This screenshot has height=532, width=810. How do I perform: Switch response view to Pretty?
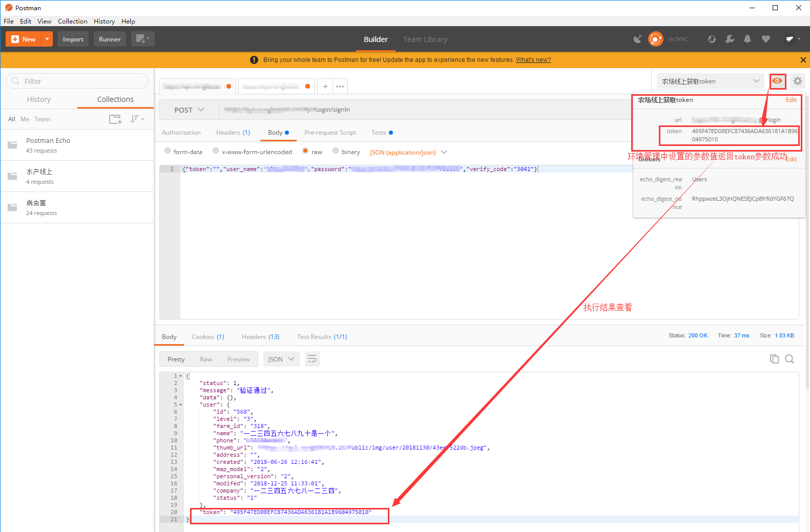pos(176,359)
